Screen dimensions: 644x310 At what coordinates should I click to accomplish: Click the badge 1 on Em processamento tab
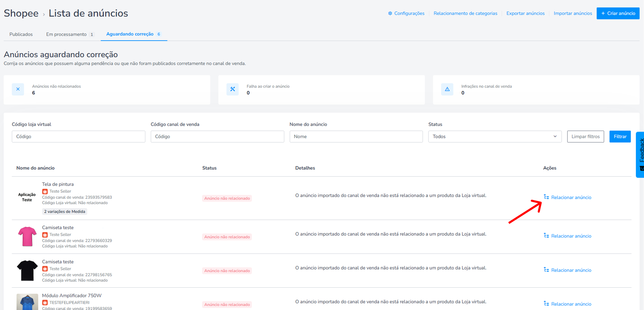coord(92,35)
